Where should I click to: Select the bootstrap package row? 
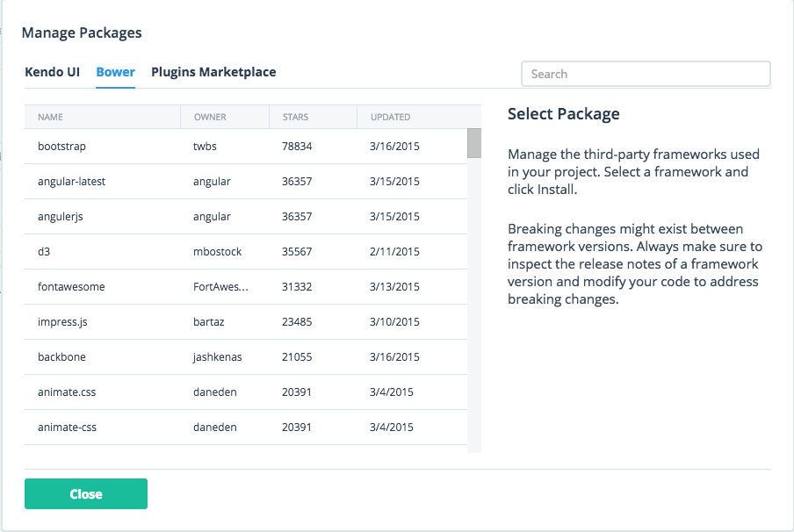point(61,147)
